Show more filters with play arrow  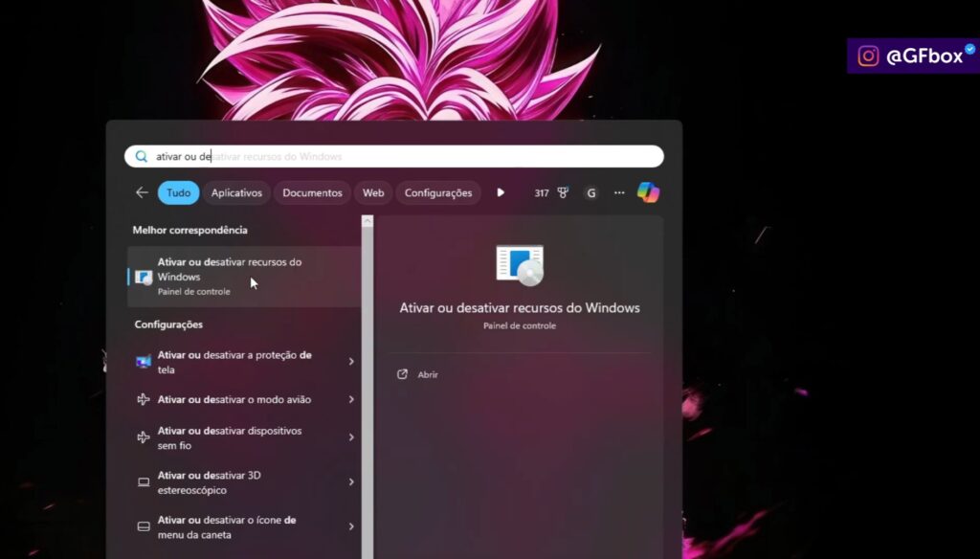tap(501, 192)
